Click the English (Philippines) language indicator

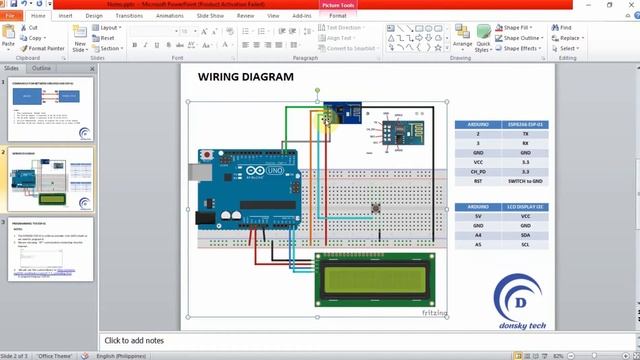coord(121,356)
